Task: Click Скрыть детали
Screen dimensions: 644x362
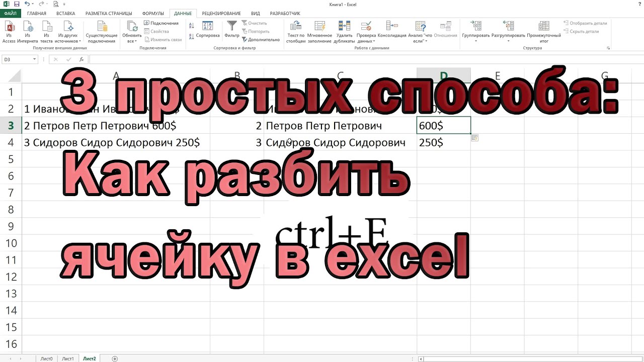Action: tap(582, 31)
